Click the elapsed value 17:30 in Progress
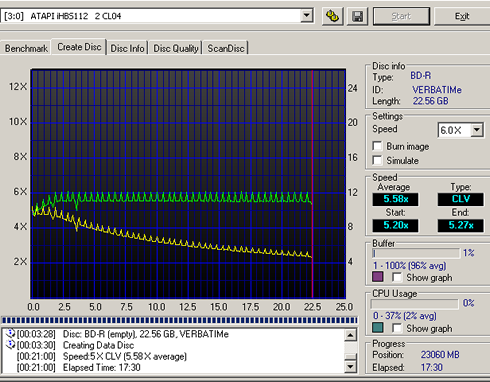The image size is (490, 382). point(432,367)
